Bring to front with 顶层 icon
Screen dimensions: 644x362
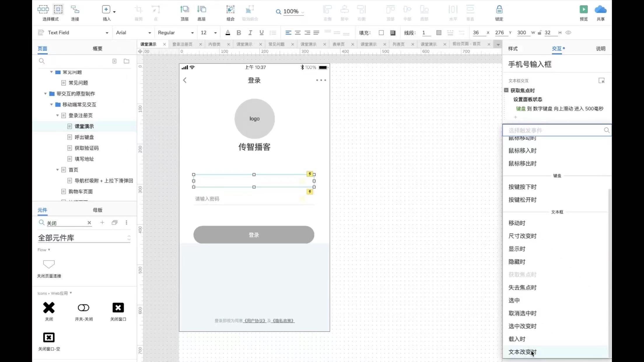click(x=184, y=10)
